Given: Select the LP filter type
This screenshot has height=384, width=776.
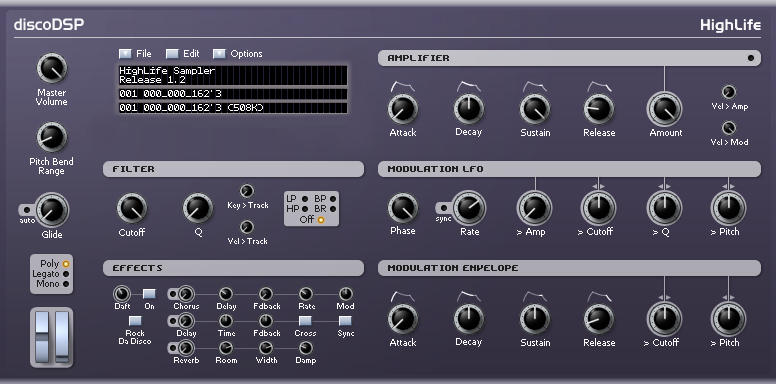Looking at the screenshot, I should point(305,199).
